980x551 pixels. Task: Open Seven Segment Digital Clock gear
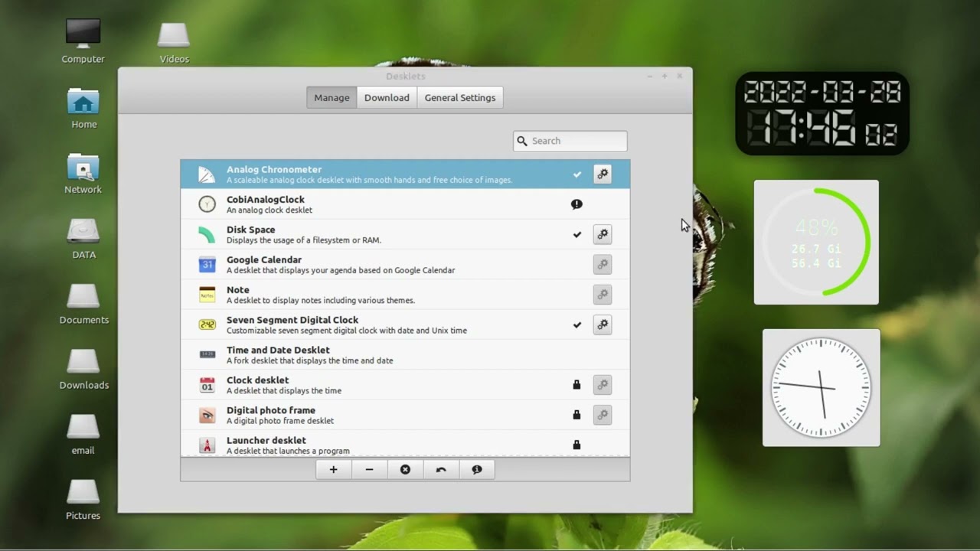[x=603, y=324]
